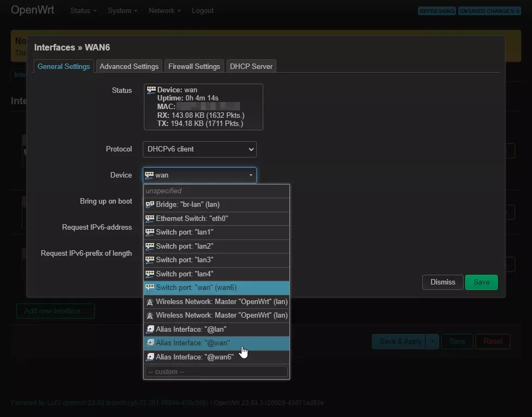Click Save & Apply on the background page

[399, 342]
